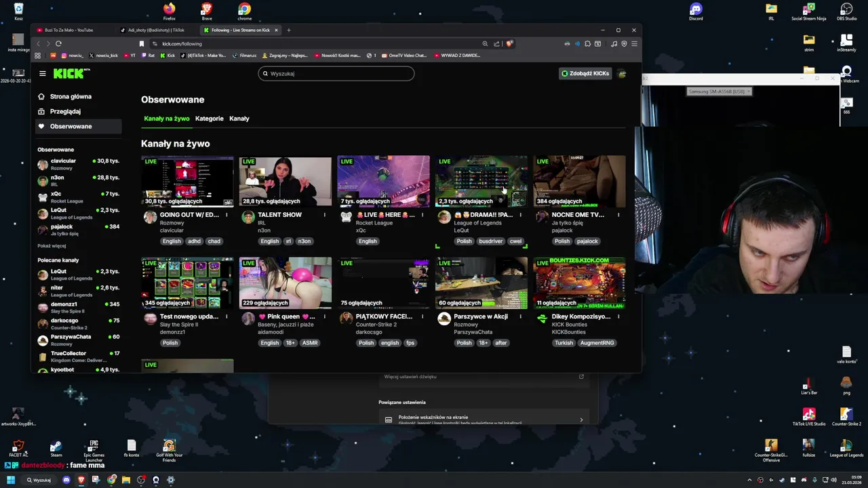Click the AugmentRNG tag
The width and height of the screenshot is (868, 488).
tap(597, 343)
